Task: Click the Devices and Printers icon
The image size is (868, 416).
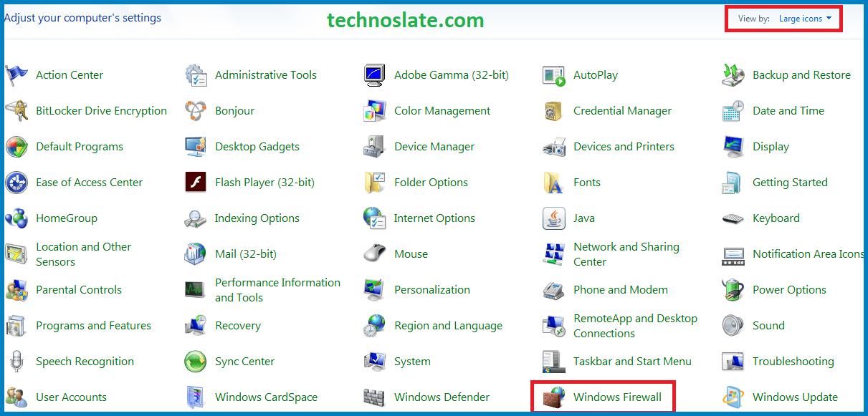Action: (x=554, y=147)
